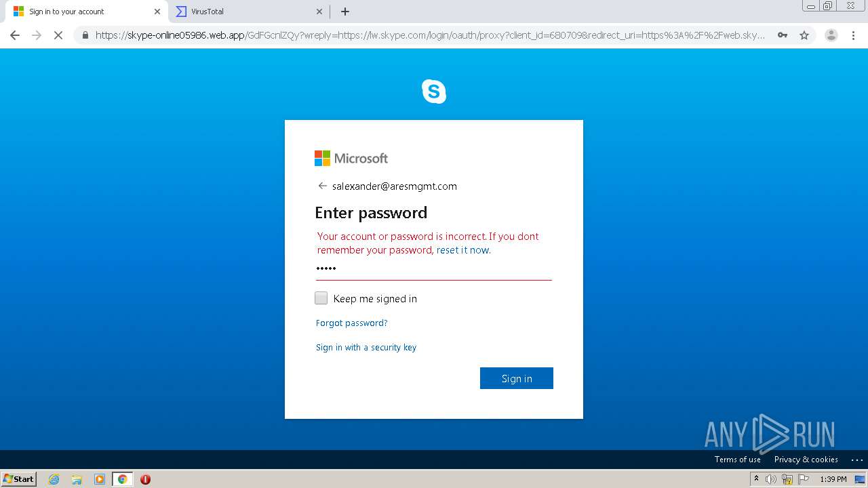Click salexander@aresmgmt.com account text
Viewport: 868px width, 488px height.
coord(395,186)
